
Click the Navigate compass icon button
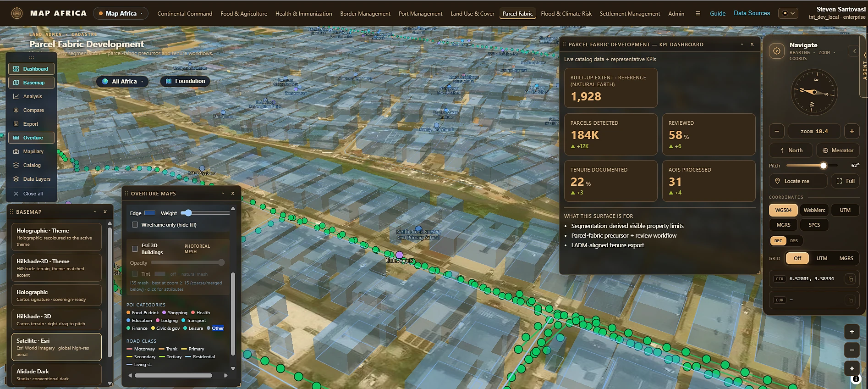click(777, 51)
